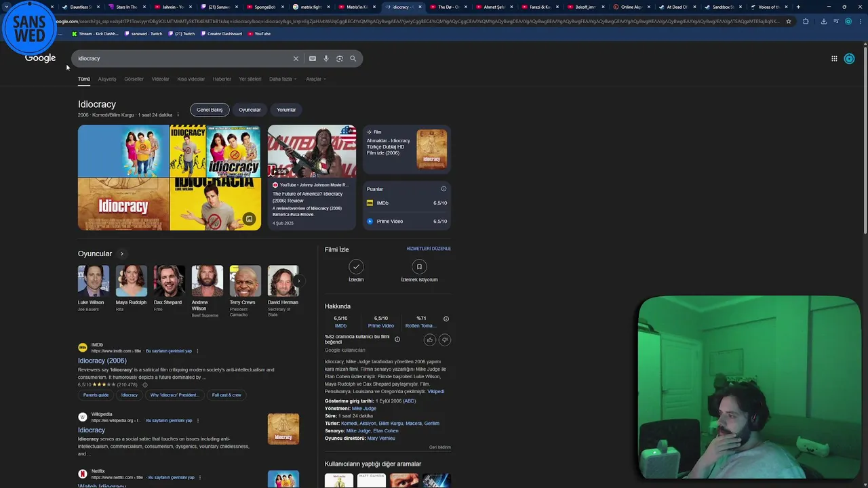Open Ahmaklar - Idiocracy Türkçe Dublaj film card
868x488 pixels.
click(407, 149)
